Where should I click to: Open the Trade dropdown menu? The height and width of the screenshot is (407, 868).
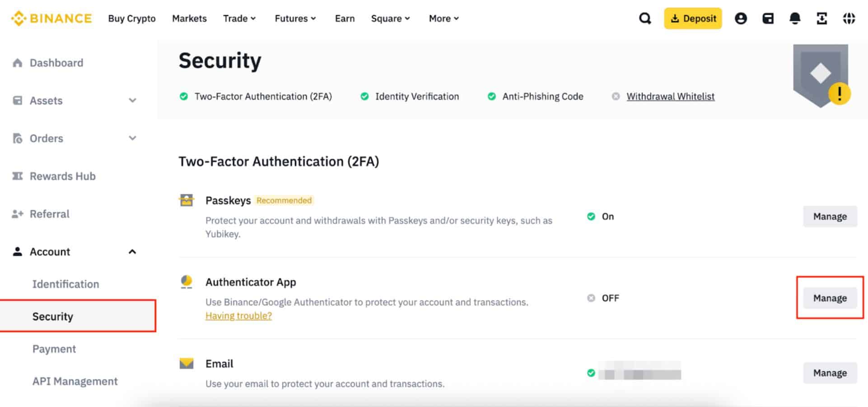(x=239, y=18)
